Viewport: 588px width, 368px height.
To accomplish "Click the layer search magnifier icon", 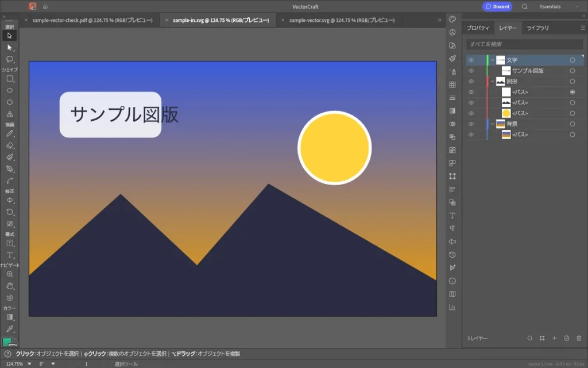I will click(530, 338).
